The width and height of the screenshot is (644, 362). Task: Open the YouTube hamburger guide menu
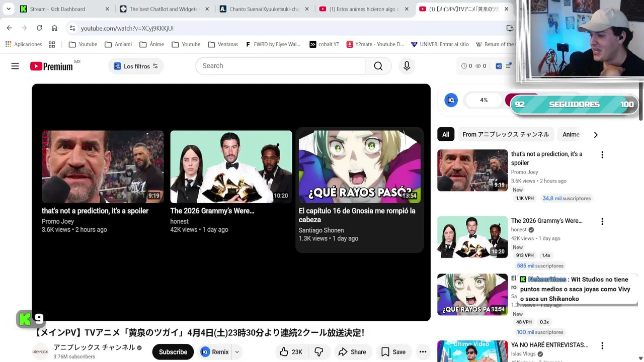(15, 66)
